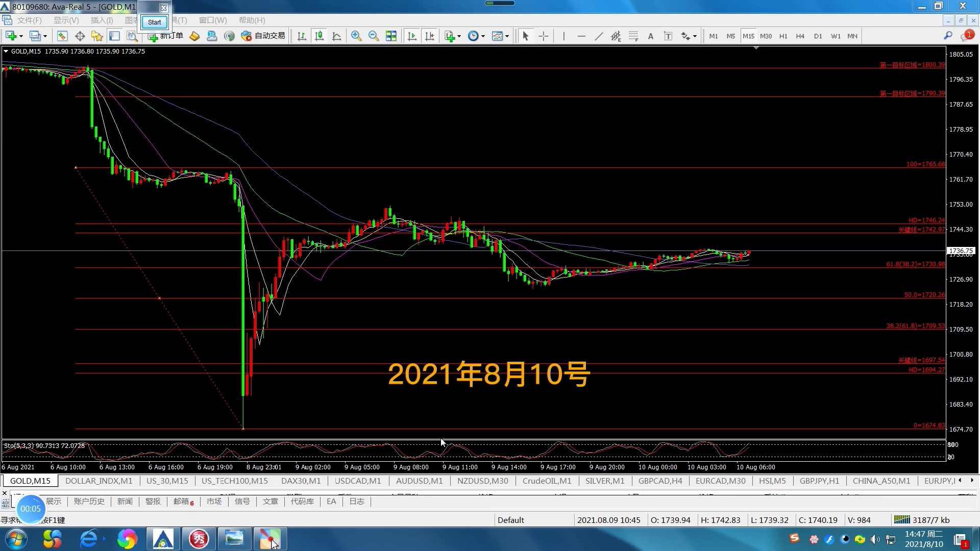Open the 窗口(W) menu

213,20
